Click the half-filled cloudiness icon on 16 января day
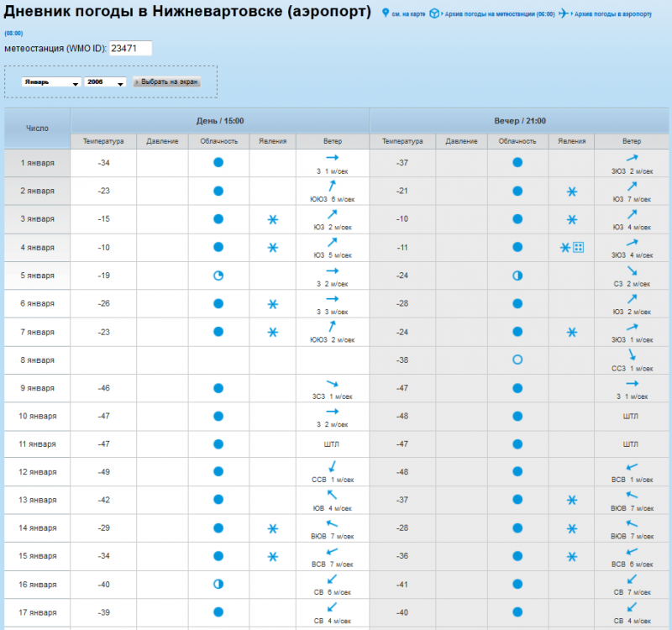The image size is (672, 630). (x=218, y=584)
